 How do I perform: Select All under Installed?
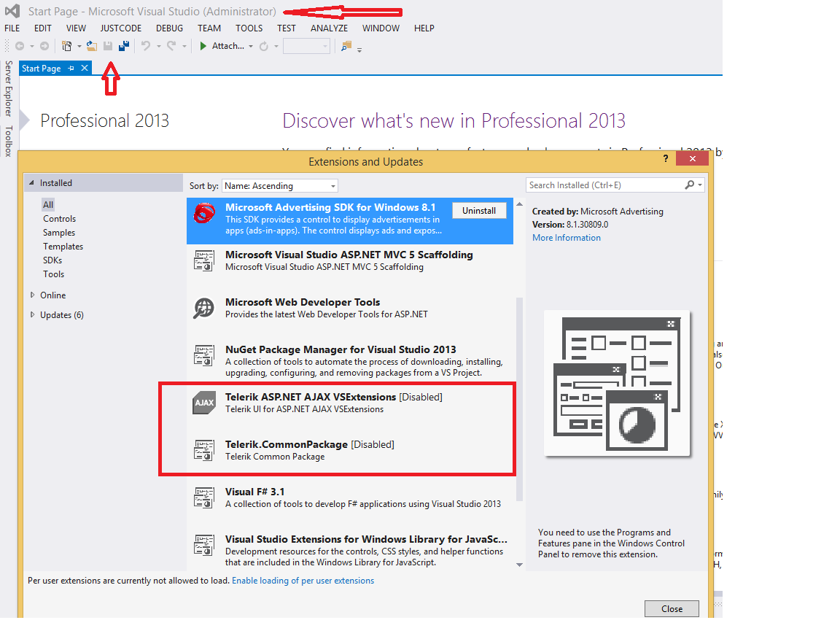click(x=48, y=205)
